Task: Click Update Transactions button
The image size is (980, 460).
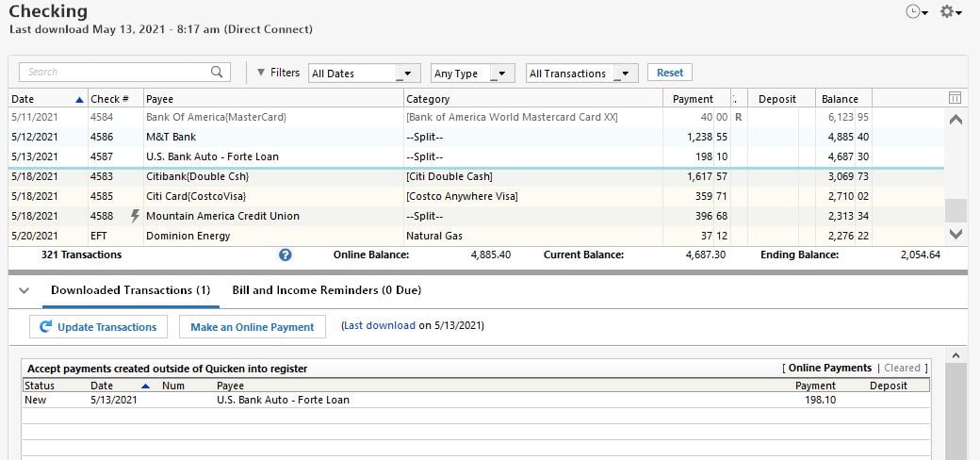Action: click(98, 327)
